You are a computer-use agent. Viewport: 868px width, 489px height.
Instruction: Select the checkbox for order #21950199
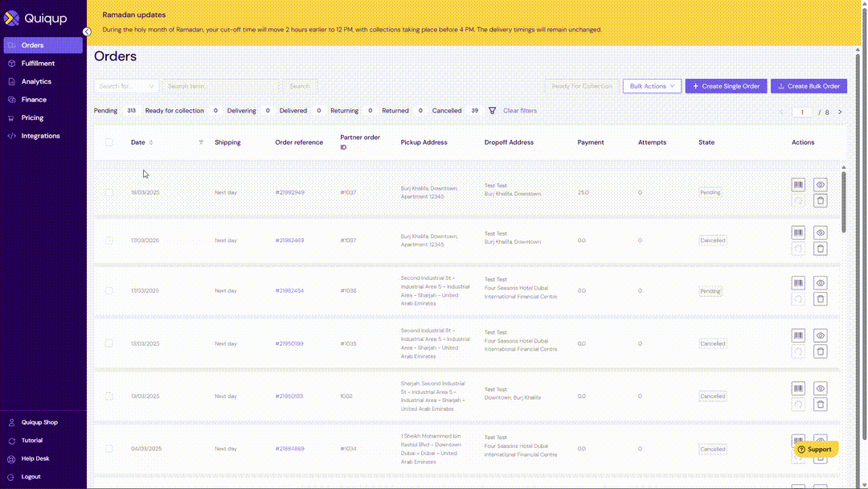[109, 343]
